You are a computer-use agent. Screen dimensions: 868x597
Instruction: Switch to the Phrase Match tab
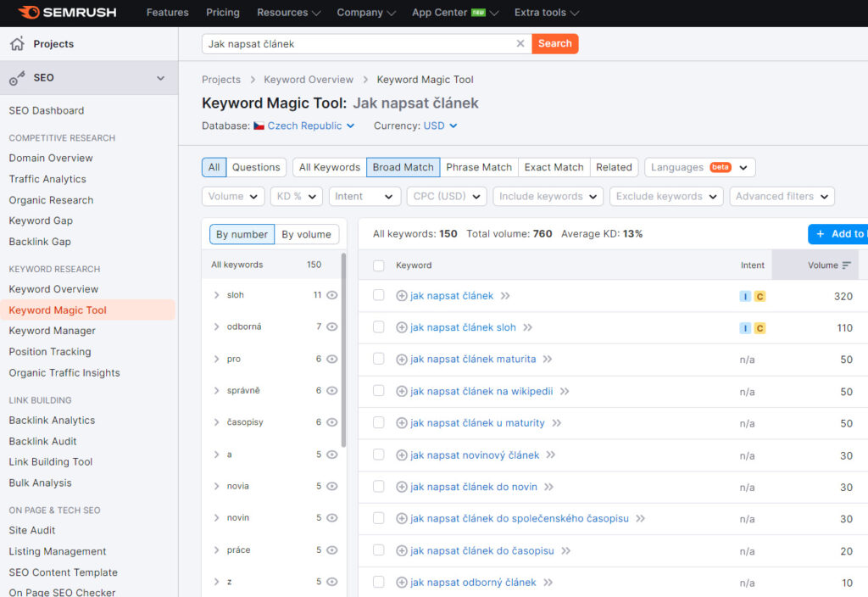[x=479, y=167]
